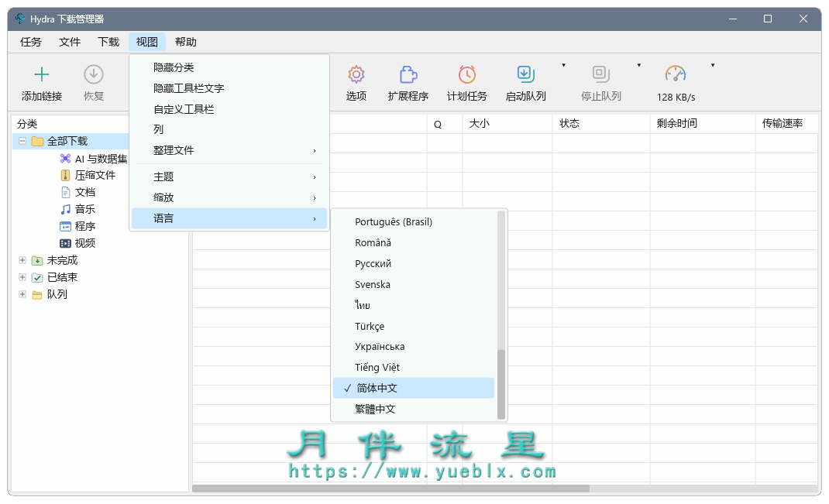Viewport: 829px width, 504px height.
Task: Click Stop Queue (停止队列) icon
Action: click(x=601, y=74)
